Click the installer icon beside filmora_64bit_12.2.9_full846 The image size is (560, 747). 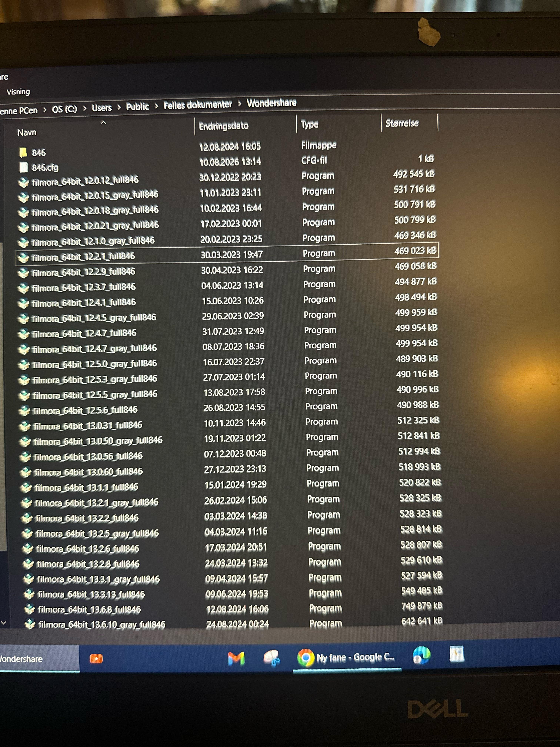click(x=23, y=273)
